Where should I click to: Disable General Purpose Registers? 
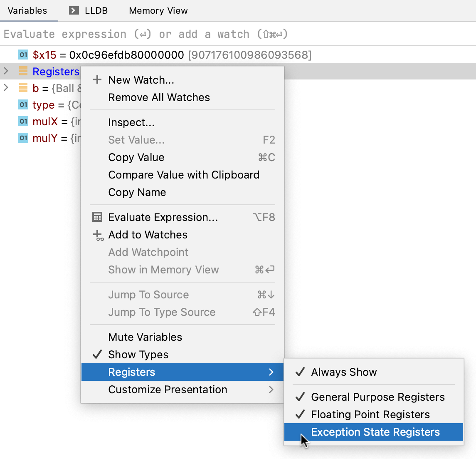coord(377,397)
